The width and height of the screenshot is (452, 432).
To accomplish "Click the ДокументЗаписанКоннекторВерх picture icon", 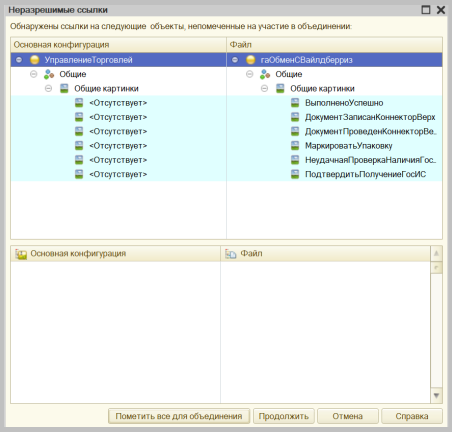I will tap(295, 117).
